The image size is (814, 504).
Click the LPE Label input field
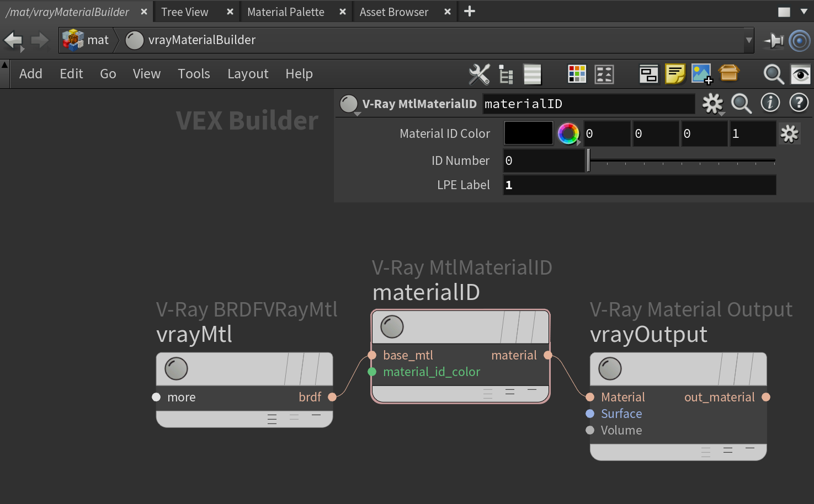pos(640,185)
